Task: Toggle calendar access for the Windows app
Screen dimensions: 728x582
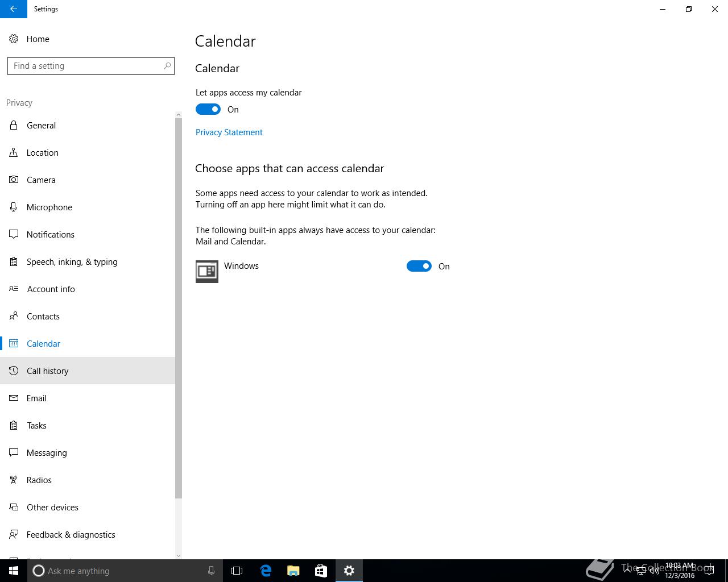Action: (419, 266)
